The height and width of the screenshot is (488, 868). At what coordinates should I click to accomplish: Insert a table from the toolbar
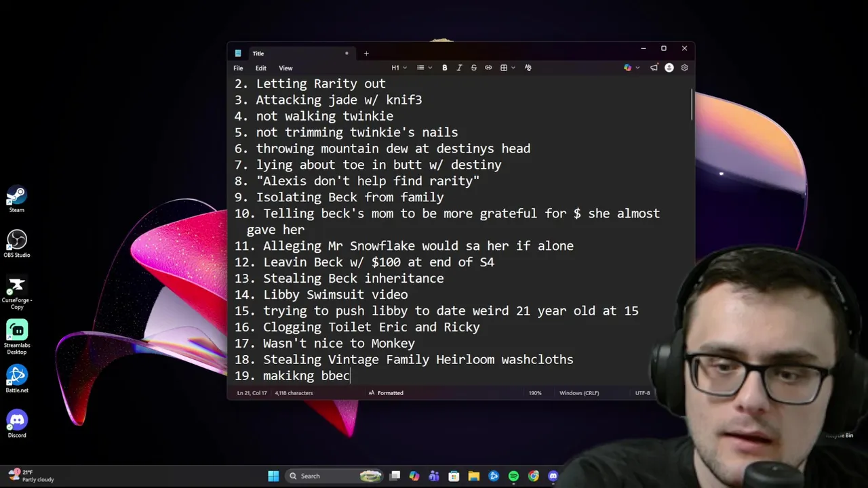tap(504, 68)
